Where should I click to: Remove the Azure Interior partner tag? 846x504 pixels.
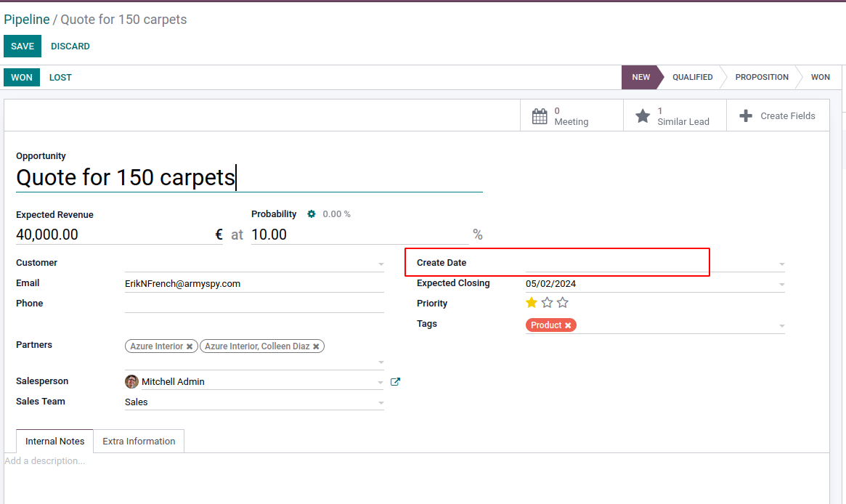click(190, 346)
